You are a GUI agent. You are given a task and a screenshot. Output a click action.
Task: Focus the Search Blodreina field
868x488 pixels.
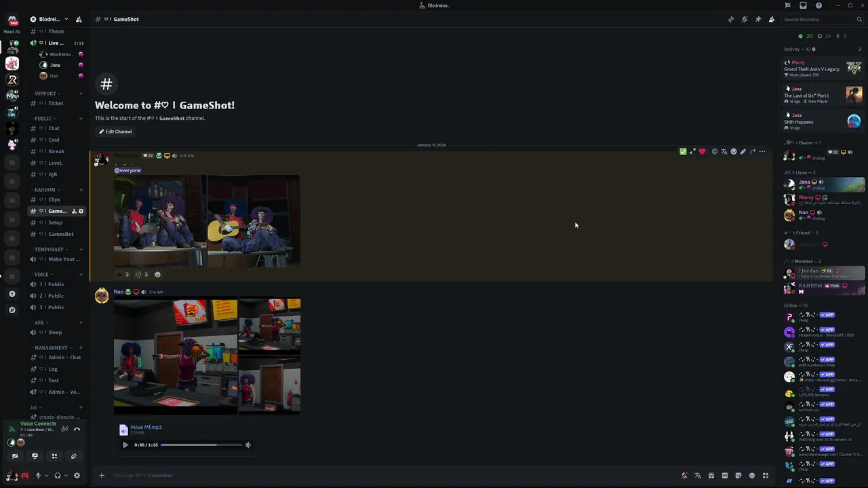823,19
